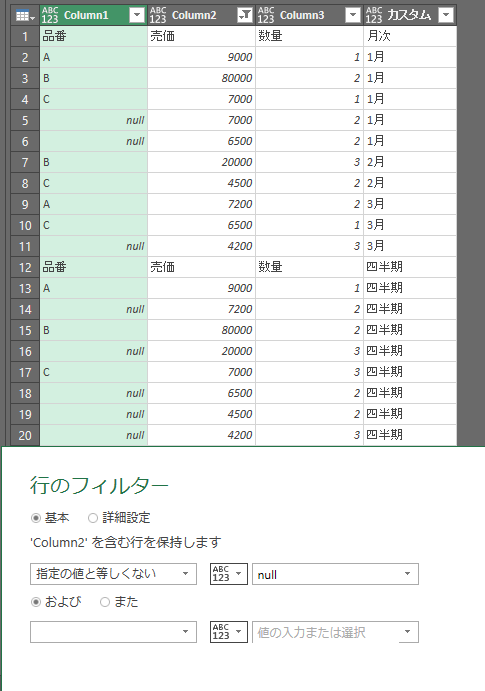Select the カスタム column header

click(409, 15)
